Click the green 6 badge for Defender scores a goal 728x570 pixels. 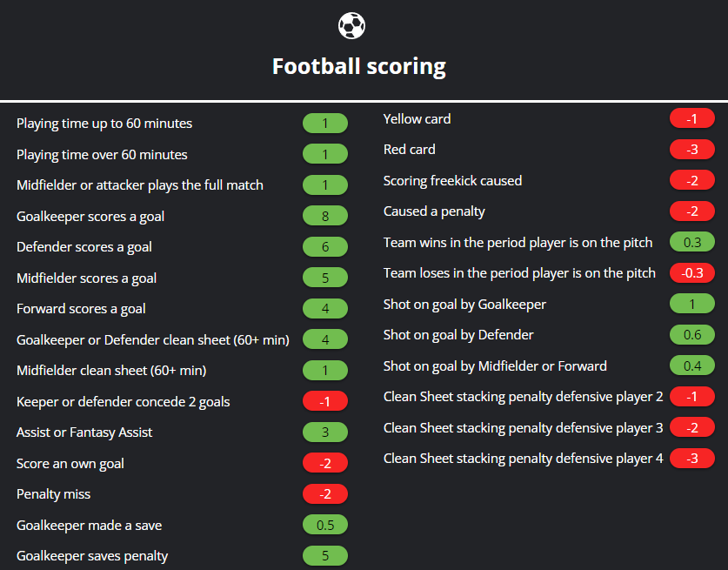tap(325, 246)
